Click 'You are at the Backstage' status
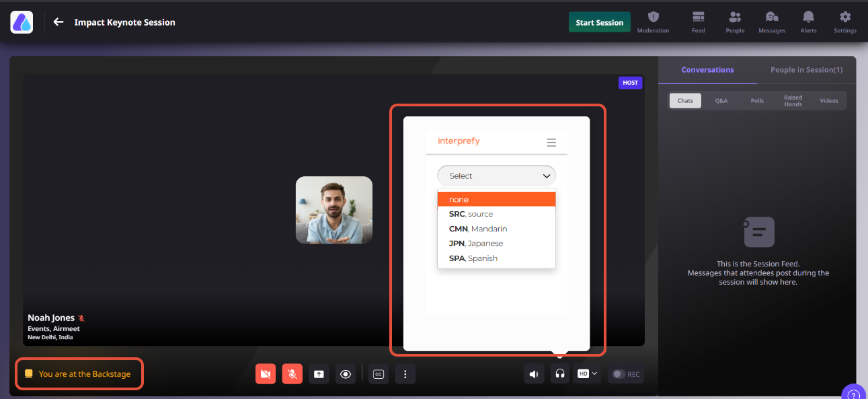The height and width of the screenshot is (399, 868). click(x=79, y=374)
